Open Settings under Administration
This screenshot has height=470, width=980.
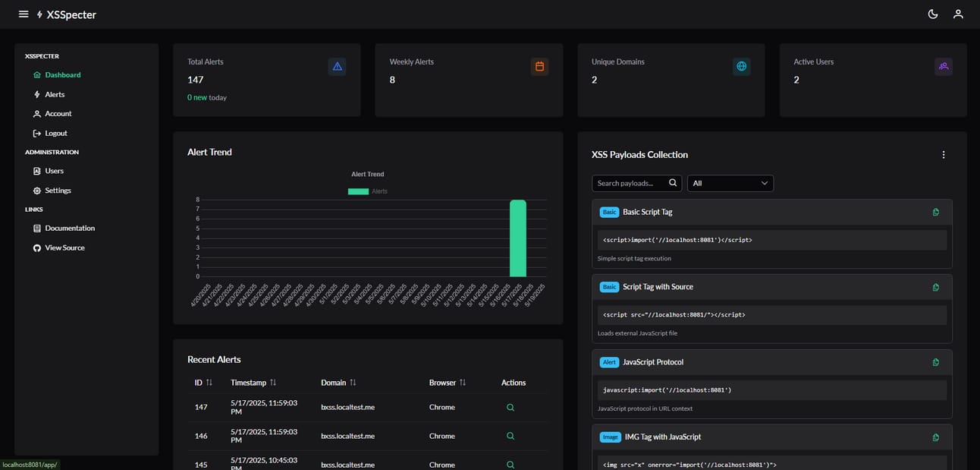[x=52, y=191]
